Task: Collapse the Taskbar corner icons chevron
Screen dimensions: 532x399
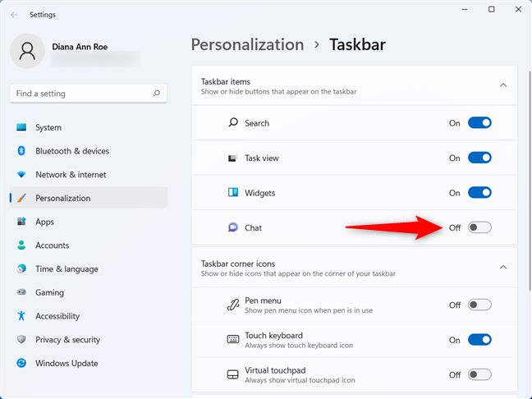Action: pos(503,268)
